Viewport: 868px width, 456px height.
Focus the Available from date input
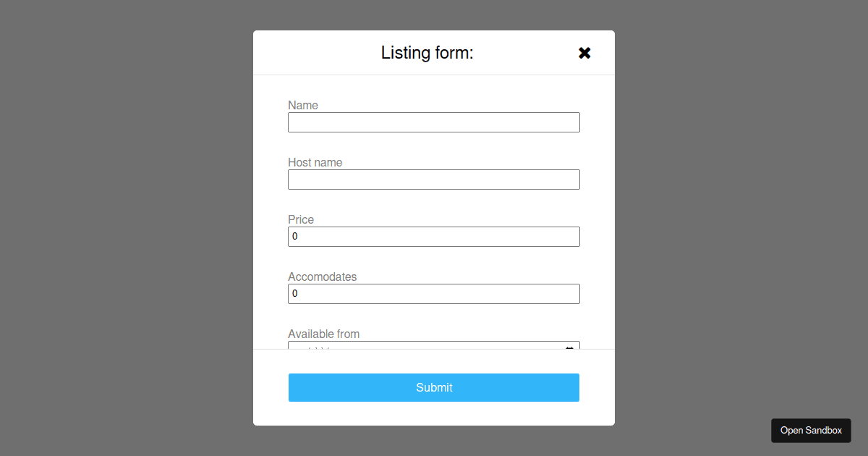tap(420, 348)
